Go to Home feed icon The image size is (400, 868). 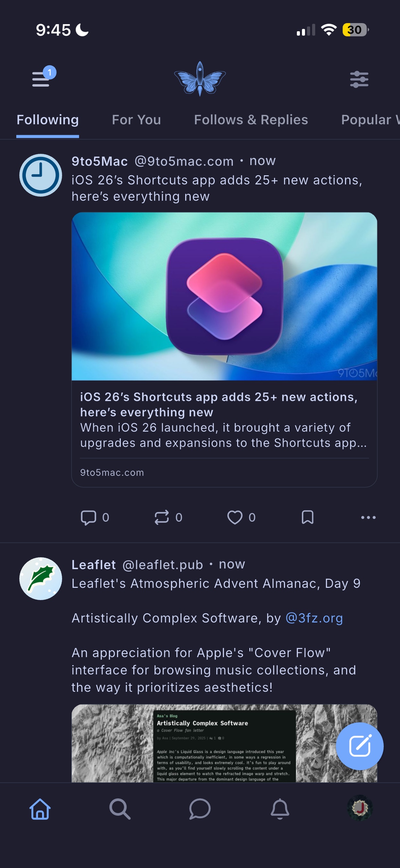[x=40, y=809]
